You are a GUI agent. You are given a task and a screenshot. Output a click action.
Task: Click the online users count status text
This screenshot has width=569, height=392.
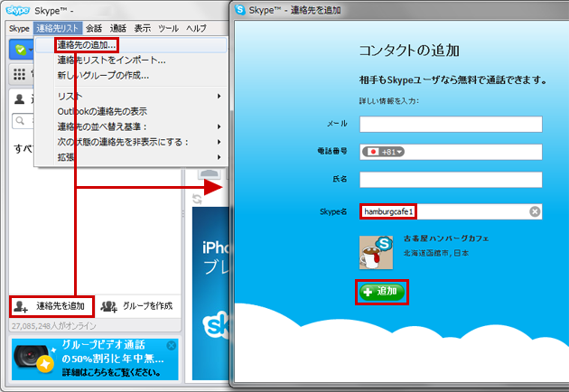[x=53, y=326]
